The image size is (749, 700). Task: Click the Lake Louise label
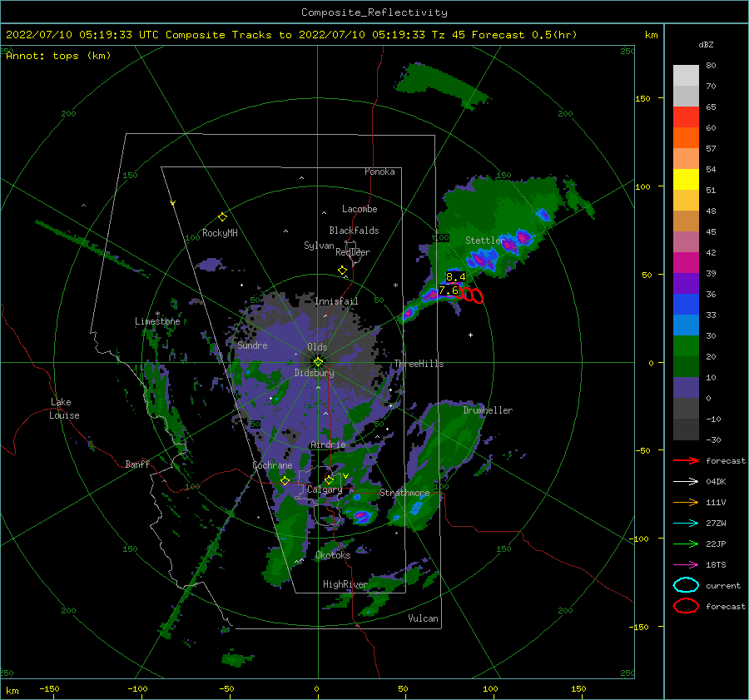[x=64, y=409]
